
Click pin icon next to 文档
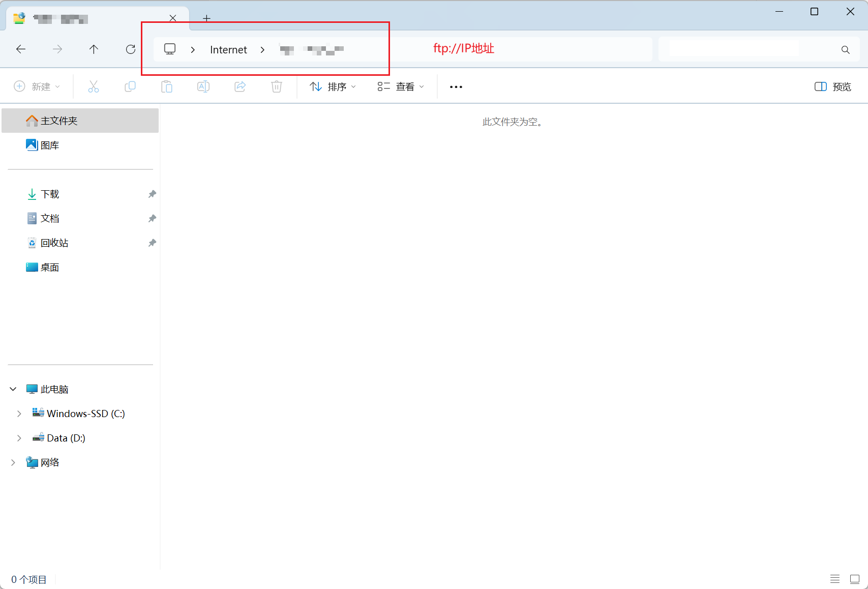(x=152, y=218)
